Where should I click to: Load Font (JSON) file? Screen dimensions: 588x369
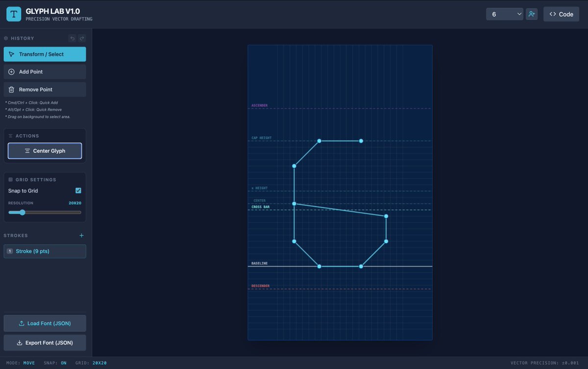coord(45,323)
